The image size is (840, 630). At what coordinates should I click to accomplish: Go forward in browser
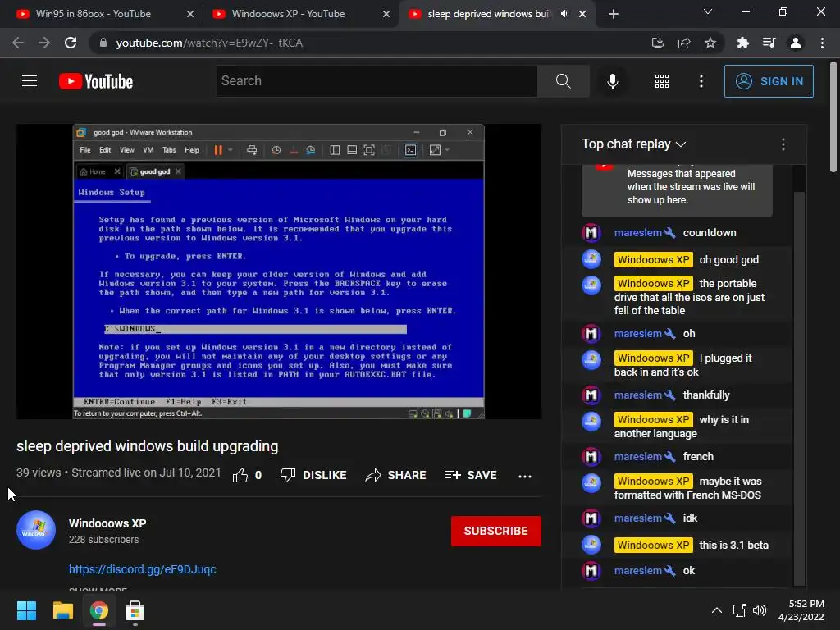point(44,43)
